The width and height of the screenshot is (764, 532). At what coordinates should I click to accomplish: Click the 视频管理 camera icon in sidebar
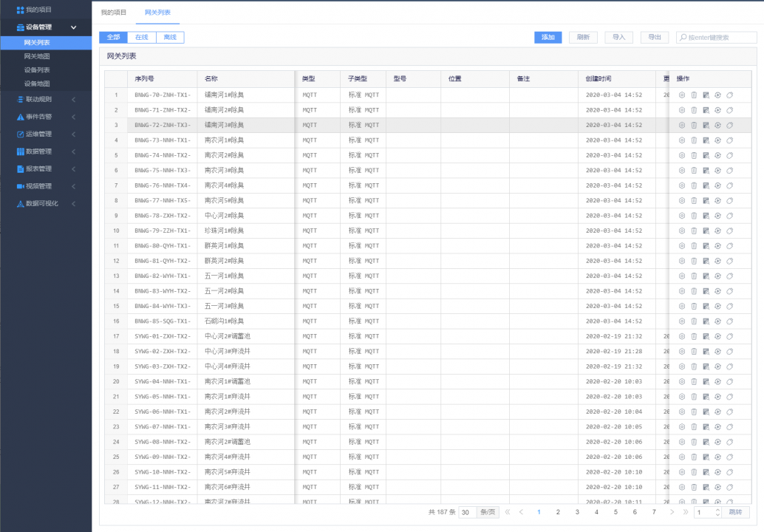tap(20, 187)
